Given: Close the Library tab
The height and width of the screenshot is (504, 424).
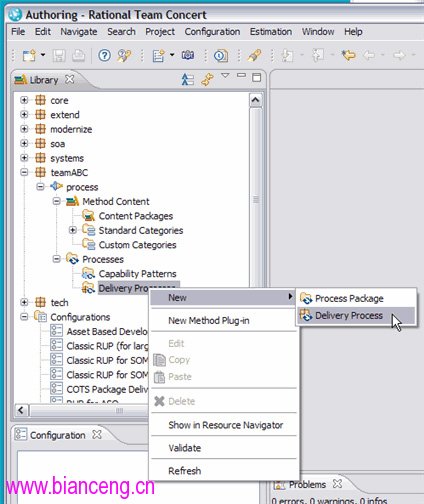Looking at the screenshot, I should 70,79.
